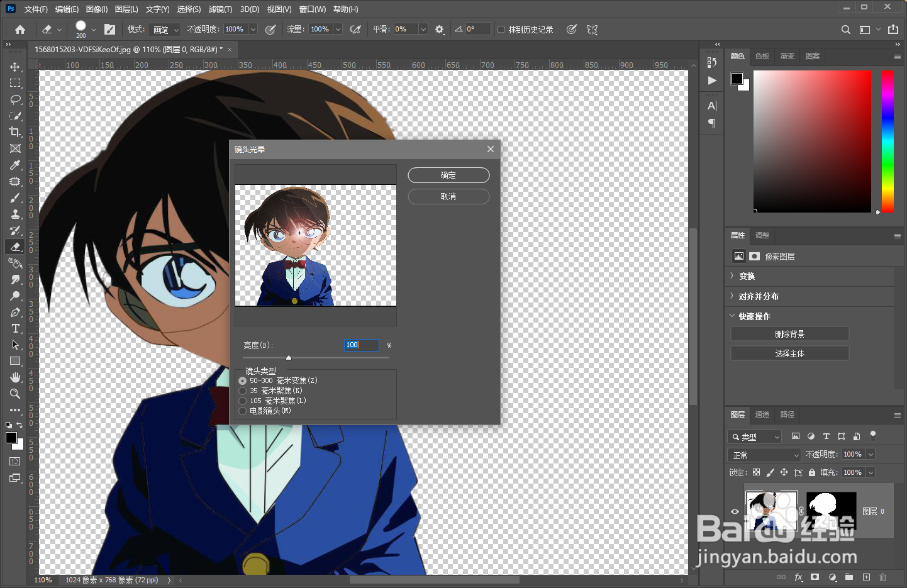Select the Dodge tool
907x588 pixels.
tap(15, 296)
